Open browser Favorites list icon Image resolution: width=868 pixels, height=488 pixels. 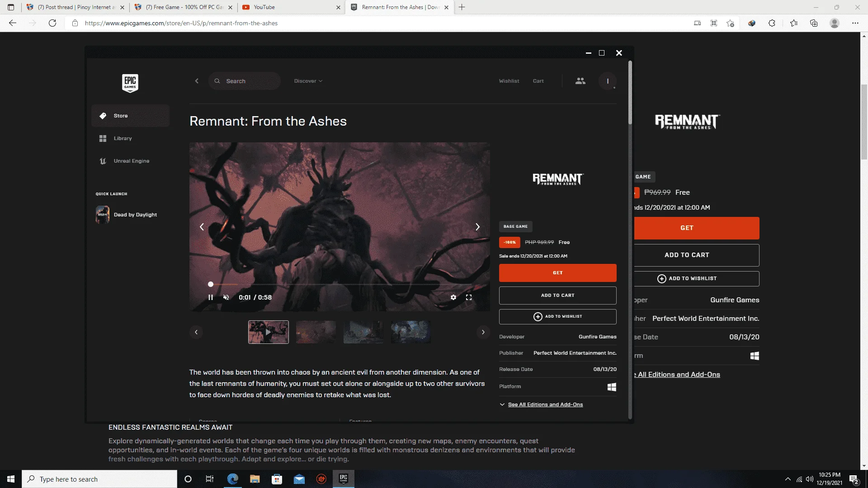point(794,23)
